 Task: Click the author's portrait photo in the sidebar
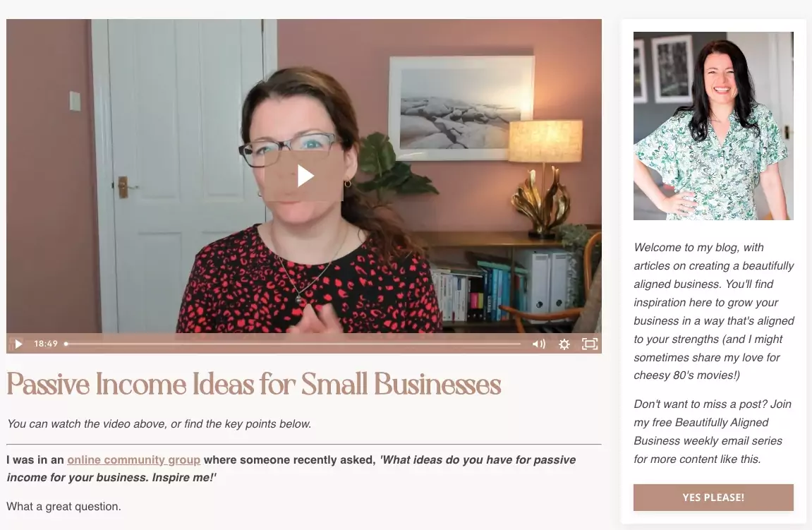713,126
